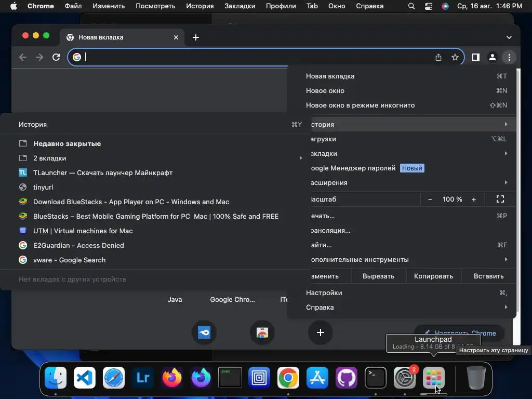
Task: Reopen TLauncher — Скачать лаунчер Майнкрафт
Action: click(155, 173)
